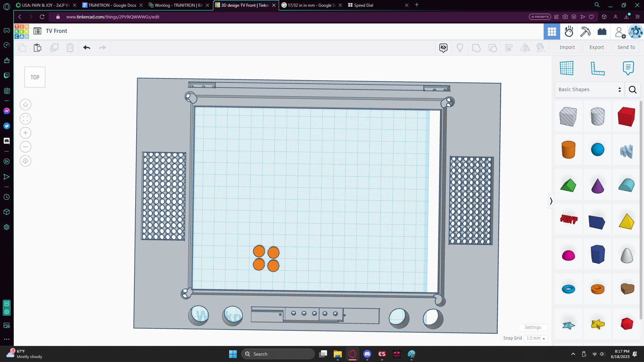Toggle the orthographic perspective view cube

25,161
